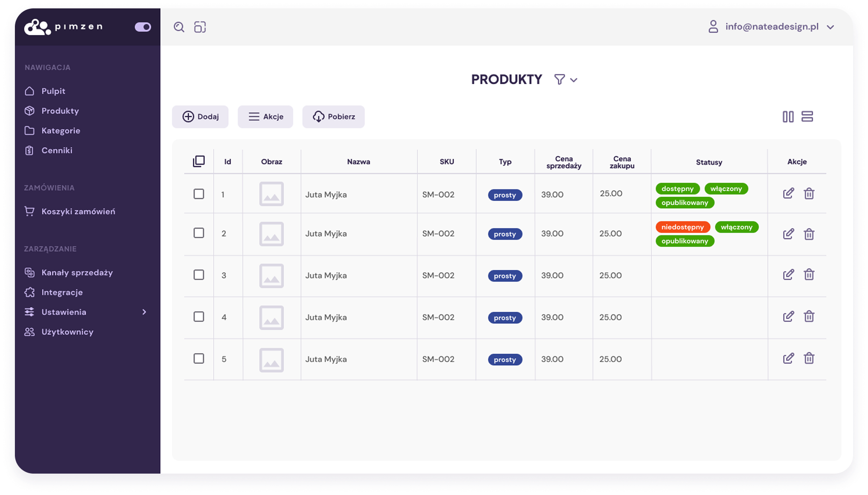
Task: Click the pimzen logo
Action: tap(63, 27)
